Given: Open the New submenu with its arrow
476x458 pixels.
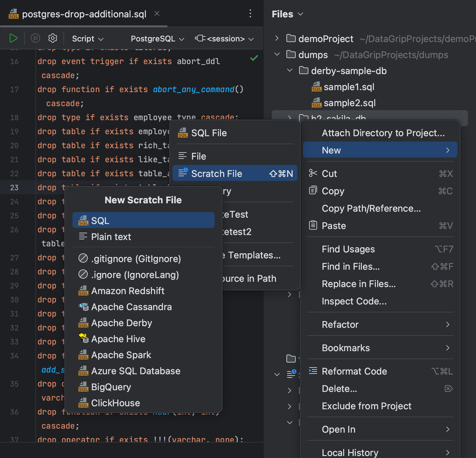Looking at the screenshot, I should [x=447, y=150].
